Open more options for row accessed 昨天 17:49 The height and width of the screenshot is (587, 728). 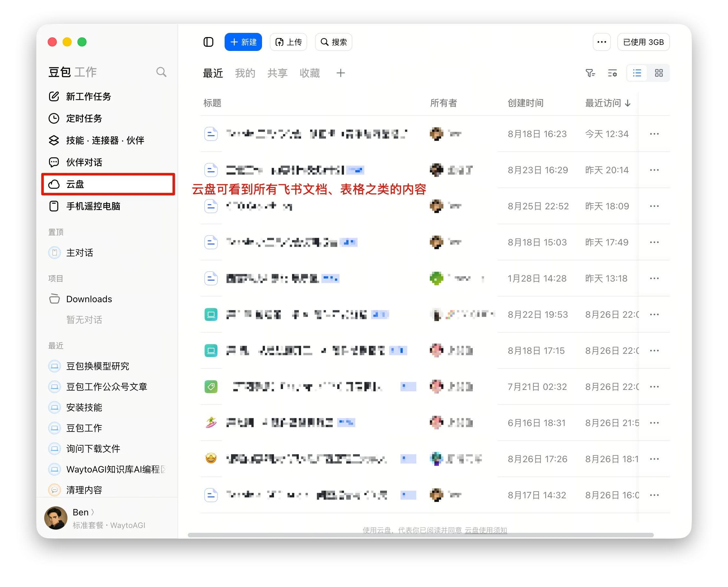pyautogui.click(x=654, y=243)
